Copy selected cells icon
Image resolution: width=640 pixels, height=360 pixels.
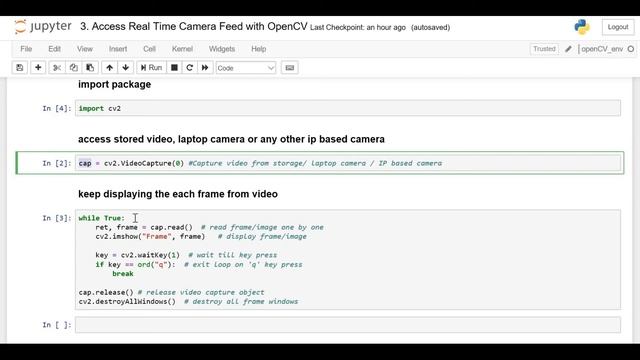point(73,68)
